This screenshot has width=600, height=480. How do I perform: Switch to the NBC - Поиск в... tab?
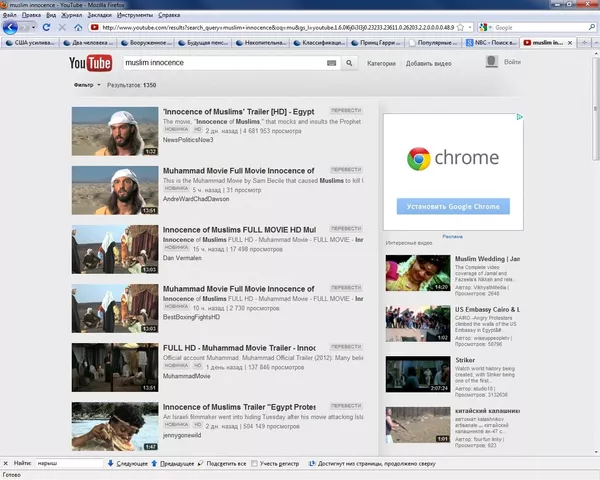coord(491,42)
